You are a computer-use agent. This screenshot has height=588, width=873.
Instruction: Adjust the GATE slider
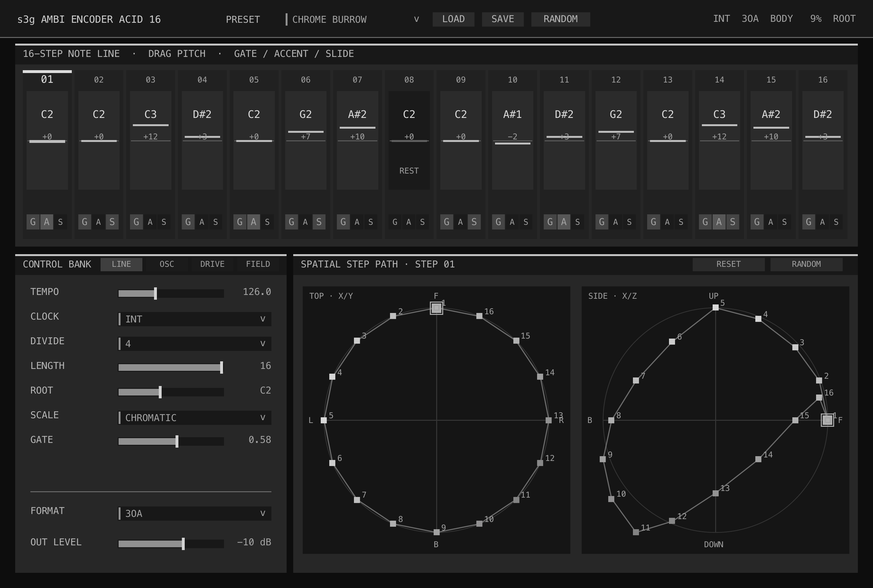coord(171,441)
